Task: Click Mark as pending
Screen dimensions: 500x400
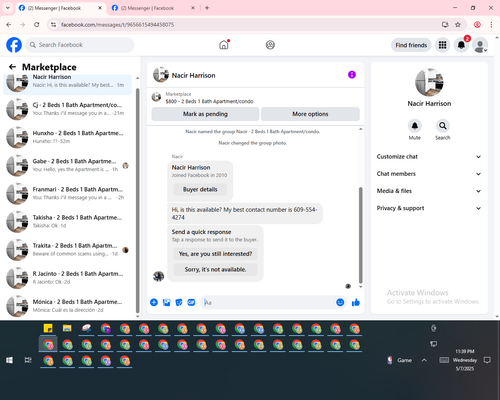Action: coord(205,114)
